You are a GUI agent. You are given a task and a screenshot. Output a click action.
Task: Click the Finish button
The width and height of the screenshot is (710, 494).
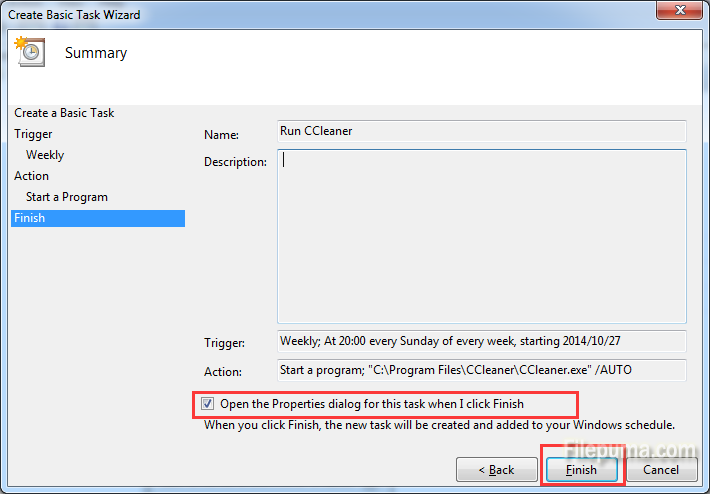pyautogui.click(x=581, y=470)
